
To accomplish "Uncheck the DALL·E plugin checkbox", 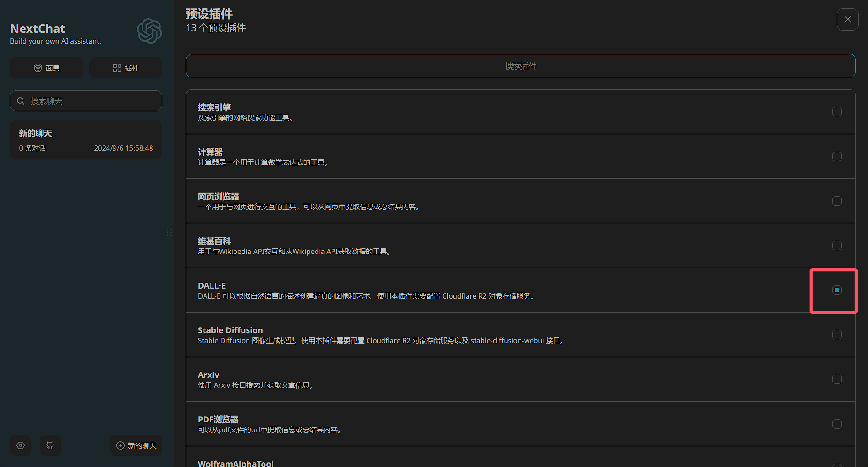I will (x=837, y=290).
